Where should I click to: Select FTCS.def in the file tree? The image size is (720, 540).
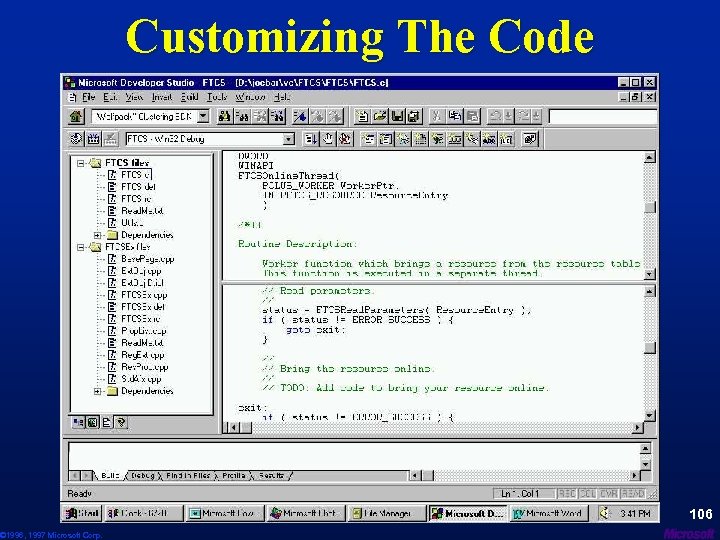(138, 187)
